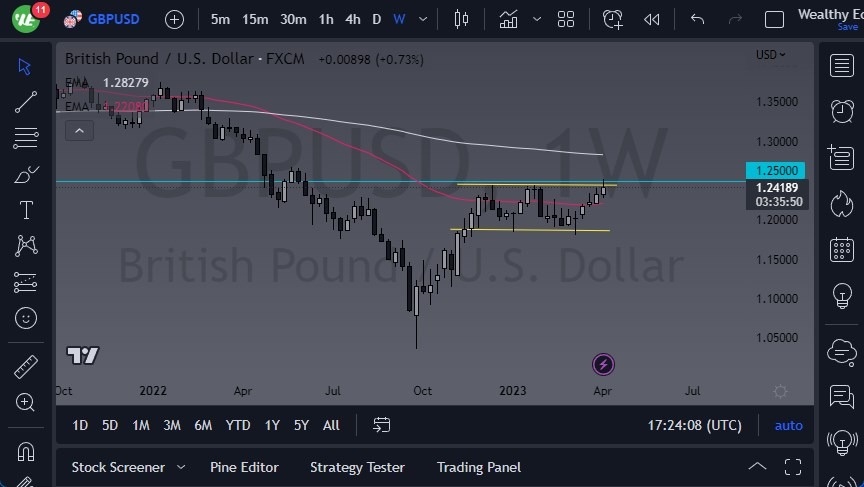Open the emoji icons tool
864x487 pixels.
pyautogui.click(x=26, y=318)
